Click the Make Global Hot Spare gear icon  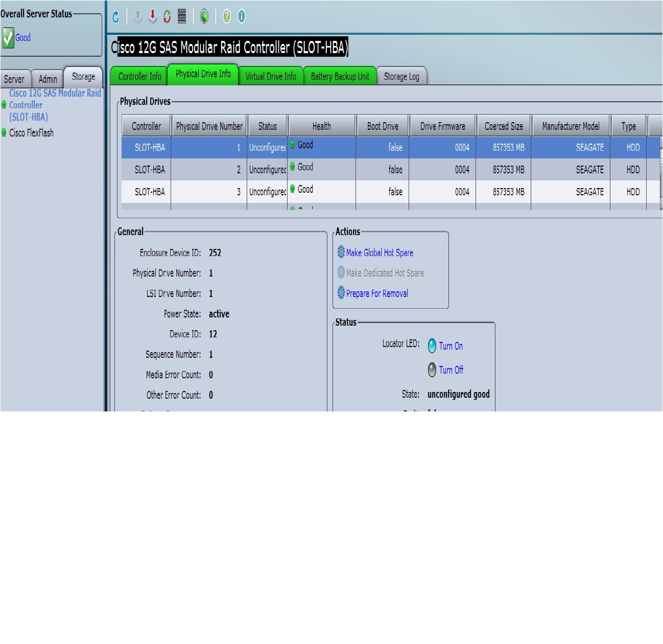341,252
